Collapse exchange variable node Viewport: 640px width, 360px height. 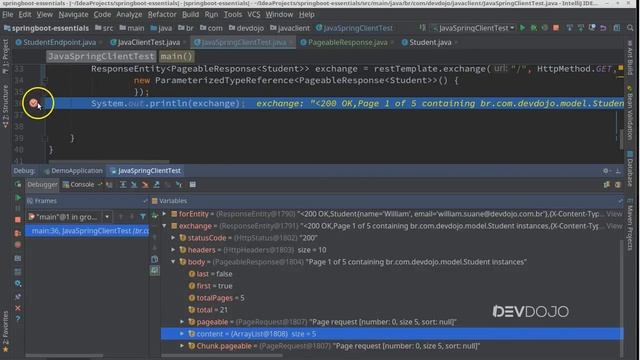click(164, 226)
